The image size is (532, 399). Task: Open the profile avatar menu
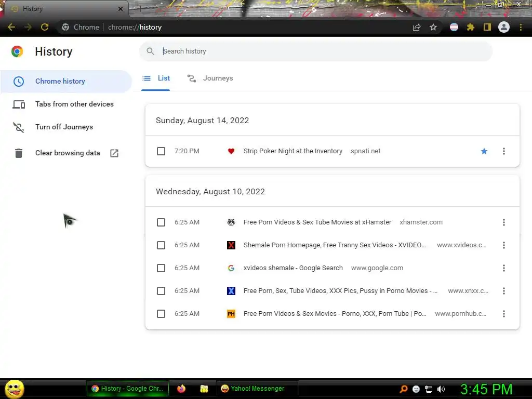tap(504, 27)
